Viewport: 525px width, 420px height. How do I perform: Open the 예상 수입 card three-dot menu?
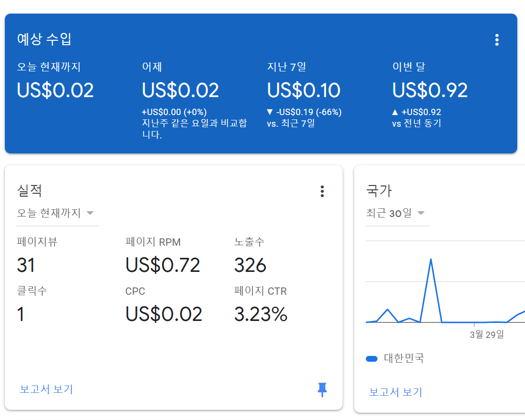497,40
